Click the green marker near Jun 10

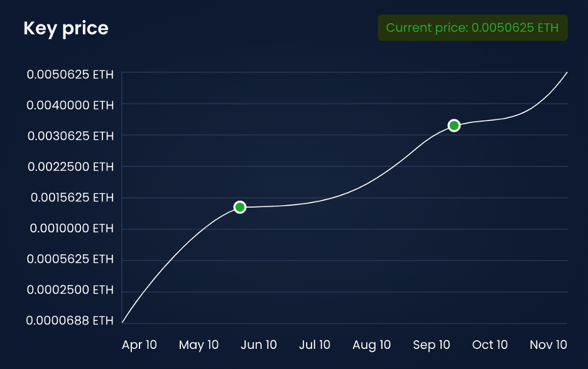239,207
